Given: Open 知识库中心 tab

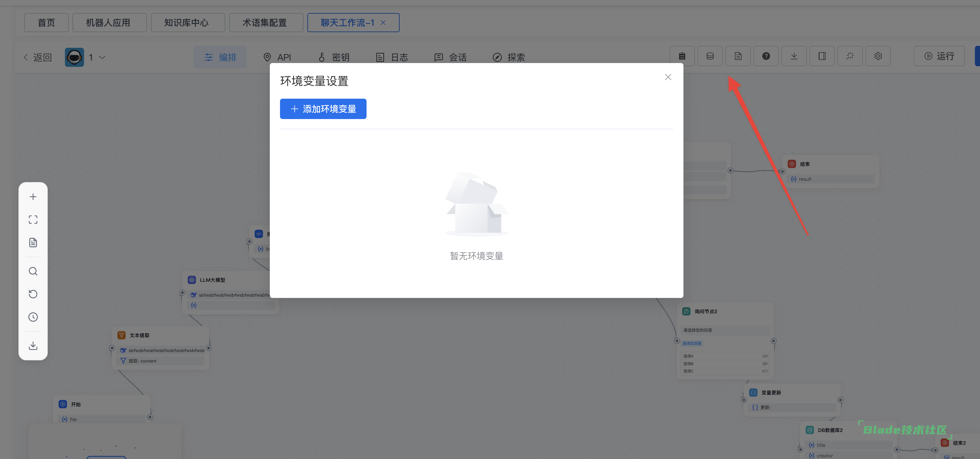Looking at the screenshot, I should click(x=187, y=23).
